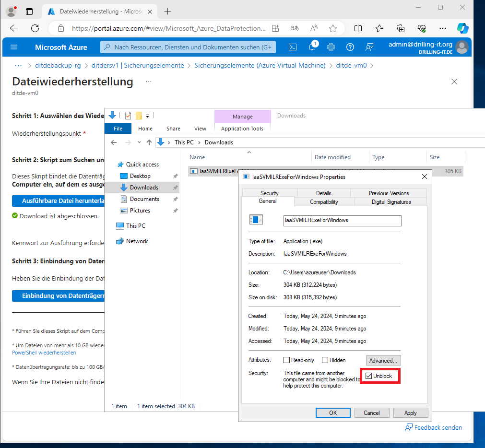Open Azure feedback icon in header
Viewport: 485px width, 448px height.
click(369, 47)
